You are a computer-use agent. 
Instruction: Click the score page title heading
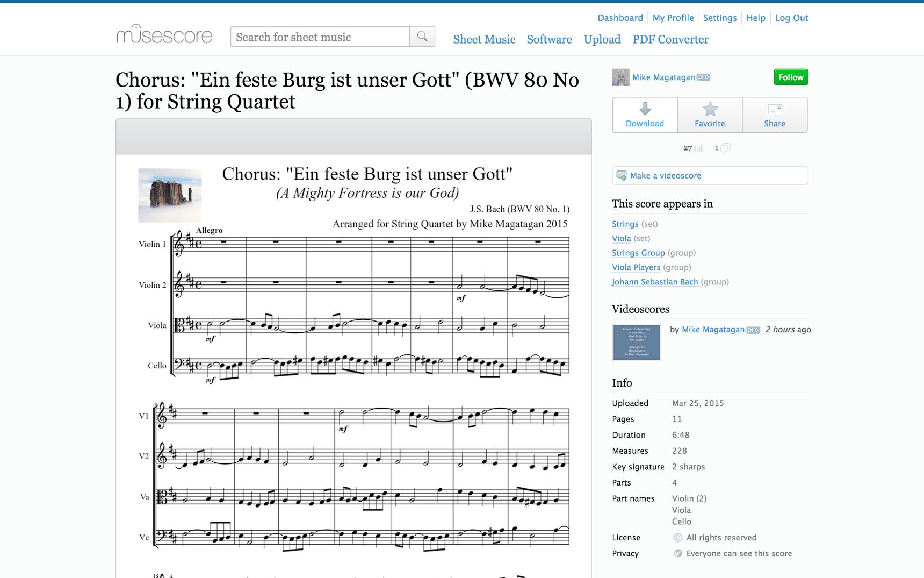347,90
